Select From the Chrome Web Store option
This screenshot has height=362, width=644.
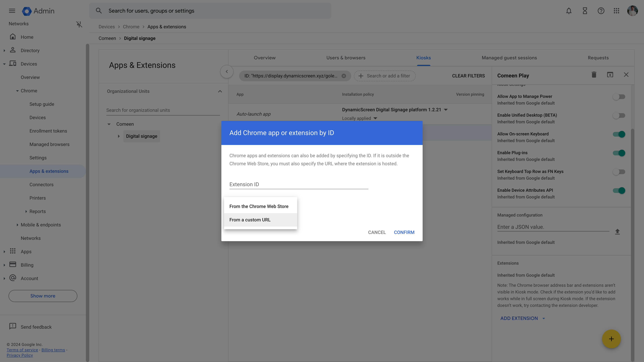[x=260, y=206]
